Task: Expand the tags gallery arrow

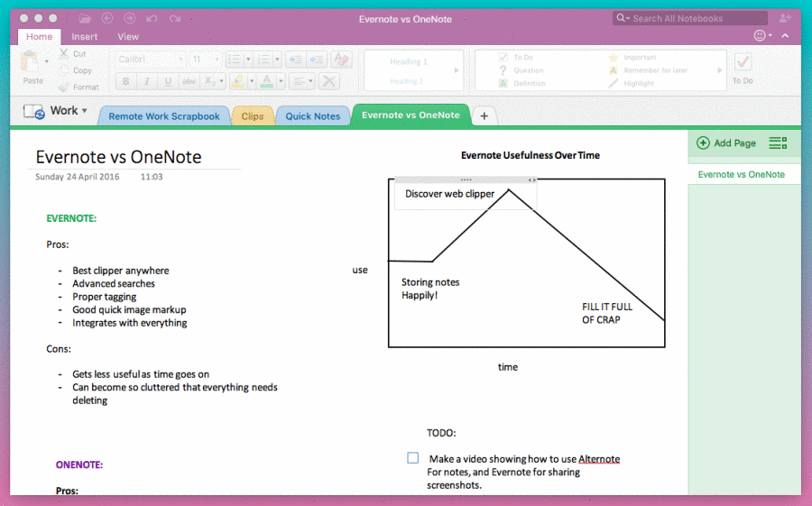Action: [719, 70]
